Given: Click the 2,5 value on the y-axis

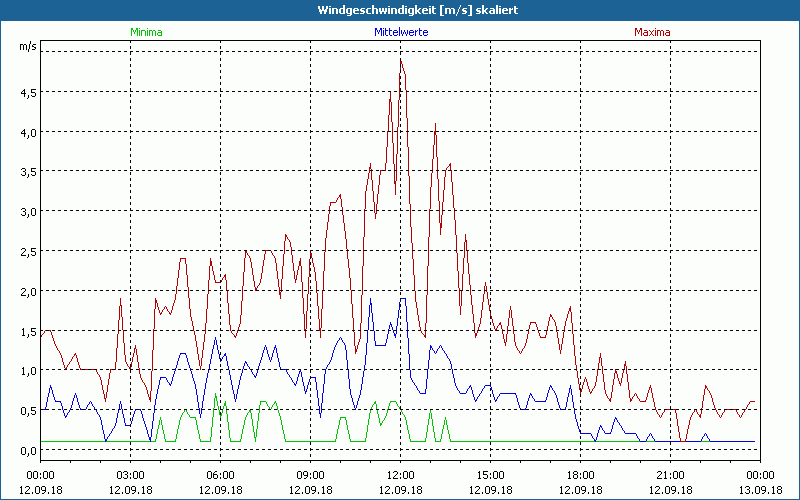Looking at the screenshot, I should tap(27, 251).
